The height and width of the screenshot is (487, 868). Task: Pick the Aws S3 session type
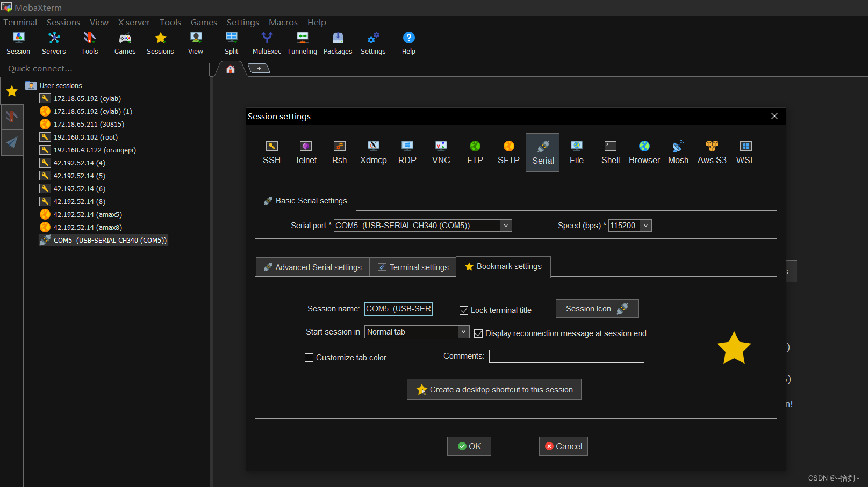tap(712, 152)
